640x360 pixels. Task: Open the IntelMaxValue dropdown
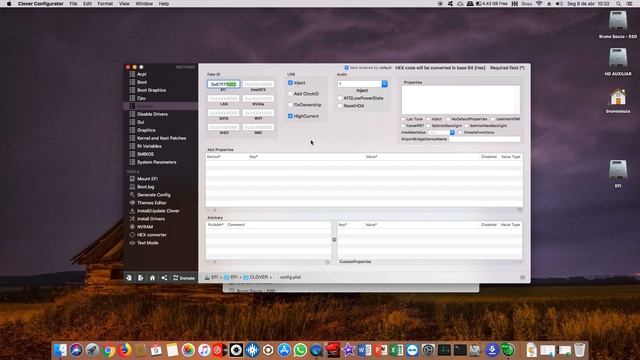(x=452, y=132)
